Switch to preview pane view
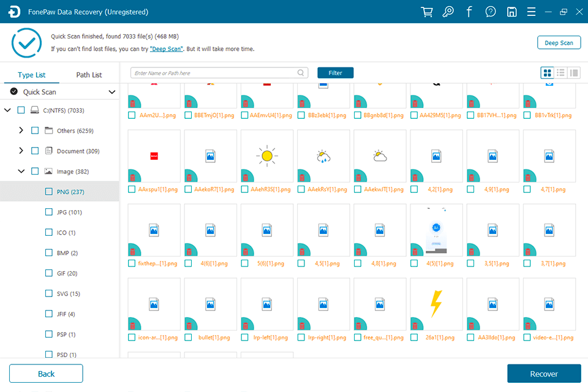588x392 pixels. tap(575, 72)
